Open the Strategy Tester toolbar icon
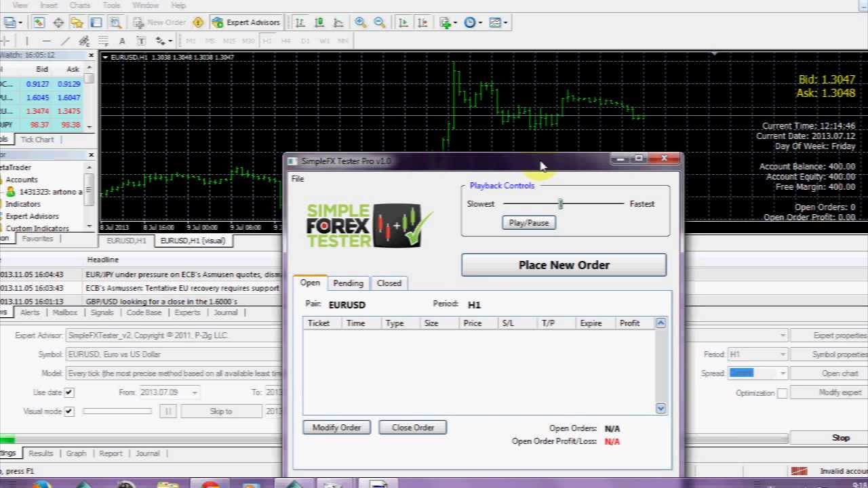Viewport: 868px width, 488px height. (115, 22)
